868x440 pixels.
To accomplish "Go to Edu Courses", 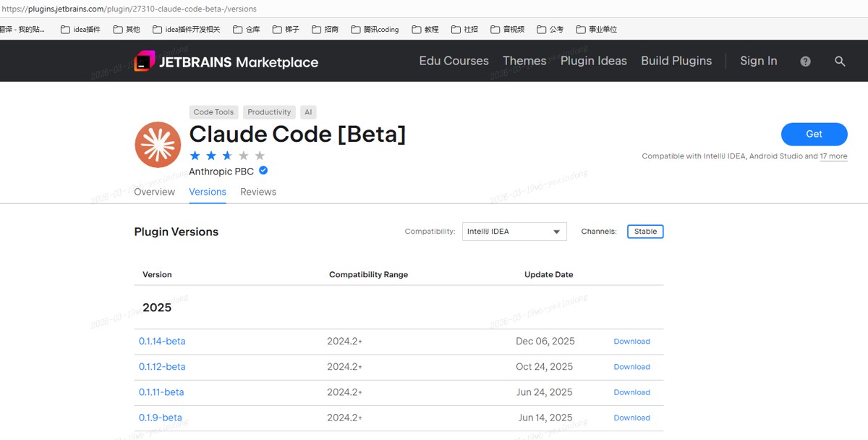I will click(x=454, y=61).
